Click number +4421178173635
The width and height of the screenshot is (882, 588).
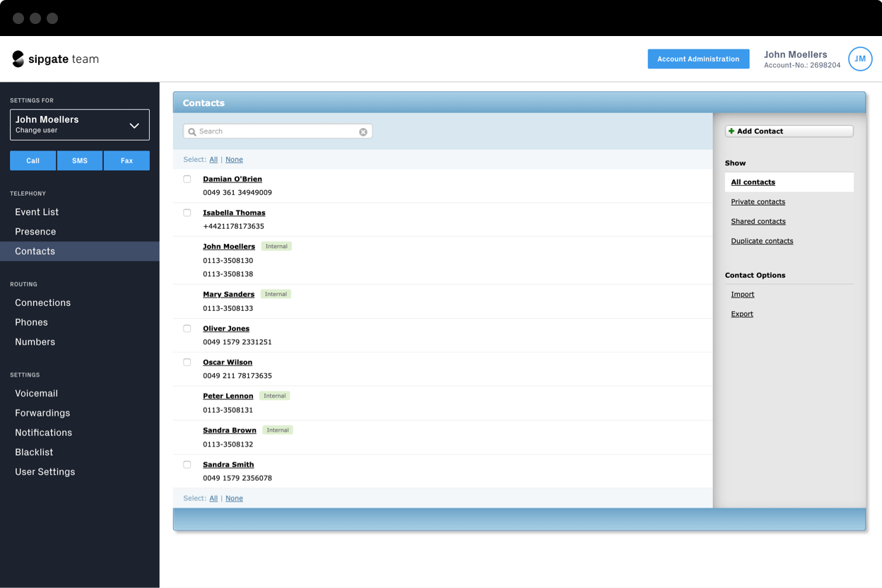[x=233, y=227]
